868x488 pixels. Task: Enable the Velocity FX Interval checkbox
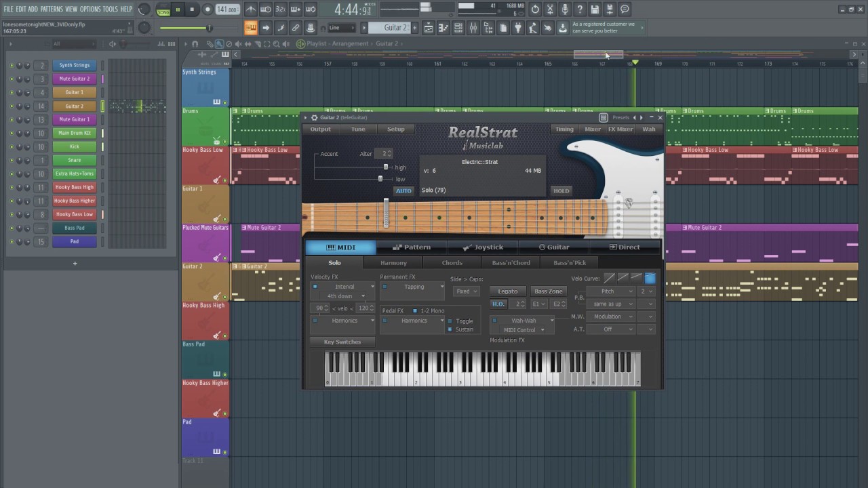315,287
